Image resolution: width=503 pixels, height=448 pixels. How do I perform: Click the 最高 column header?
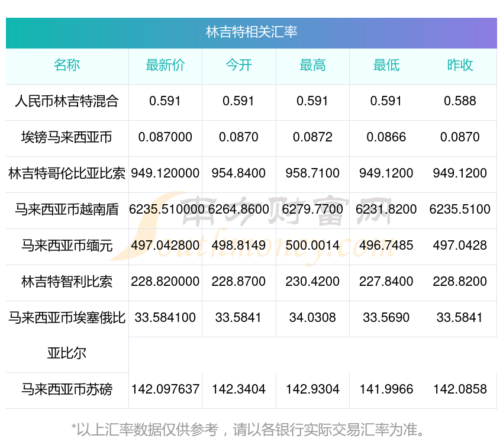point(312,65)
